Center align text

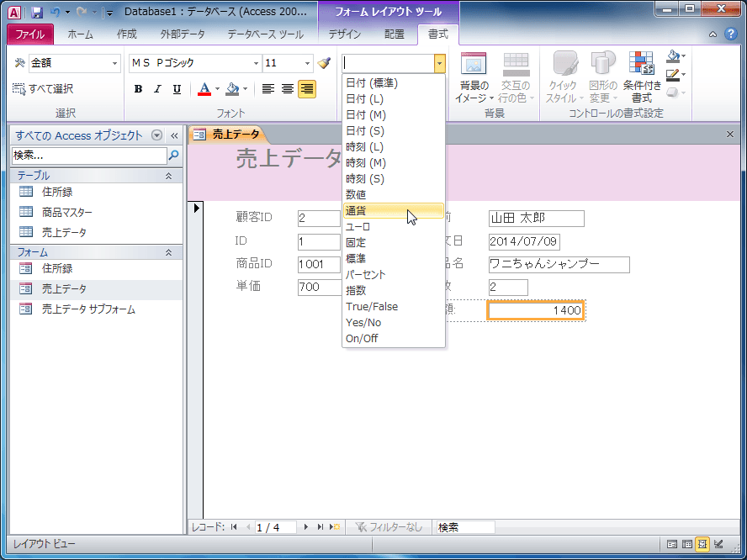coord(288,89)
